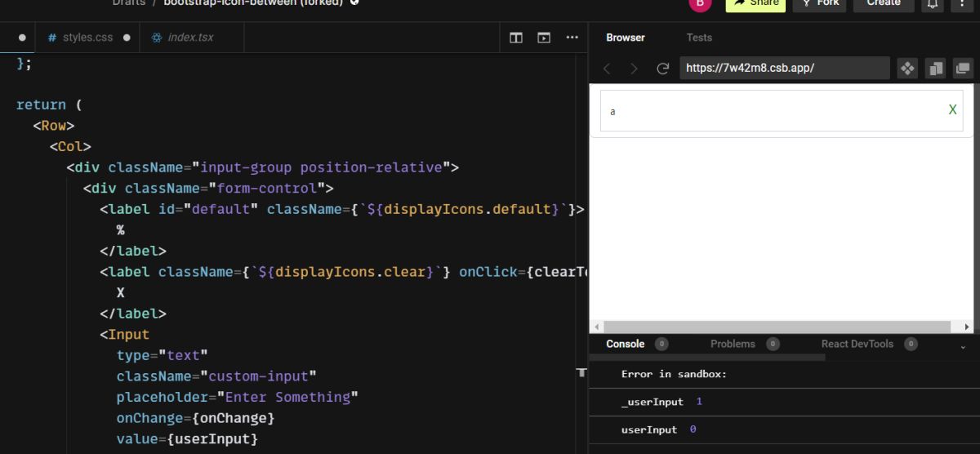
Task: Click the diamond-shaped icon next to URL
Action: 907,69
